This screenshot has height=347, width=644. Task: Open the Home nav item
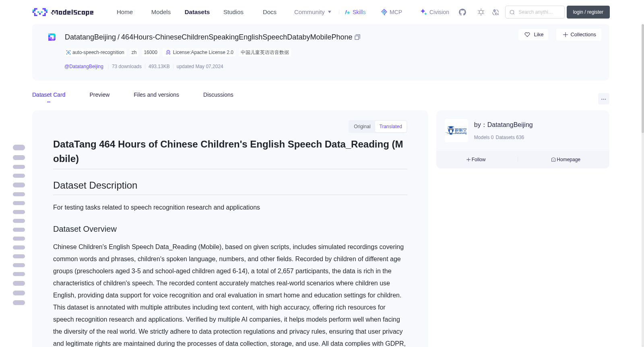pos(125,12)
